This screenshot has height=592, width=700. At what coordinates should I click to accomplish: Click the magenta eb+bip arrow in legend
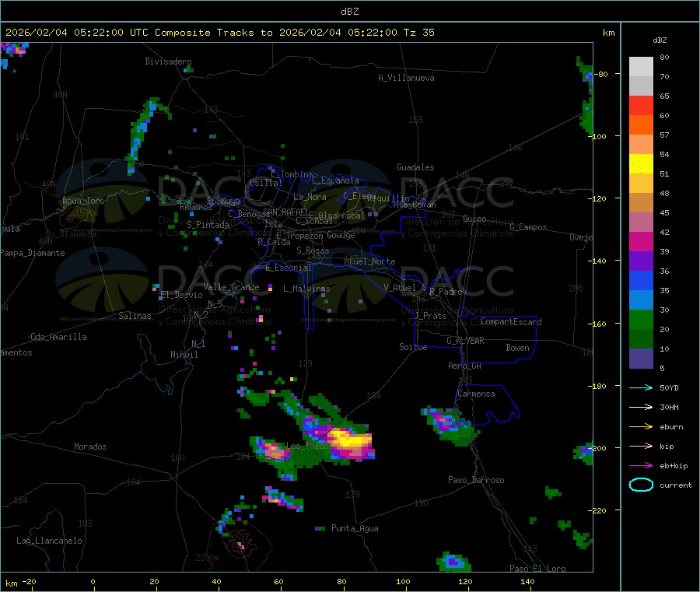[x=641, y=466]
